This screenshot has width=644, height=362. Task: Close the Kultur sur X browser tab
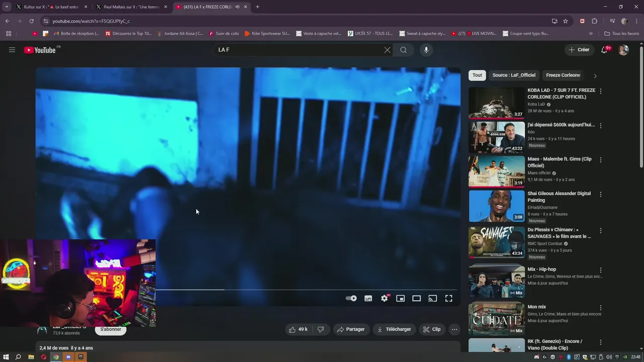(86, 7)
